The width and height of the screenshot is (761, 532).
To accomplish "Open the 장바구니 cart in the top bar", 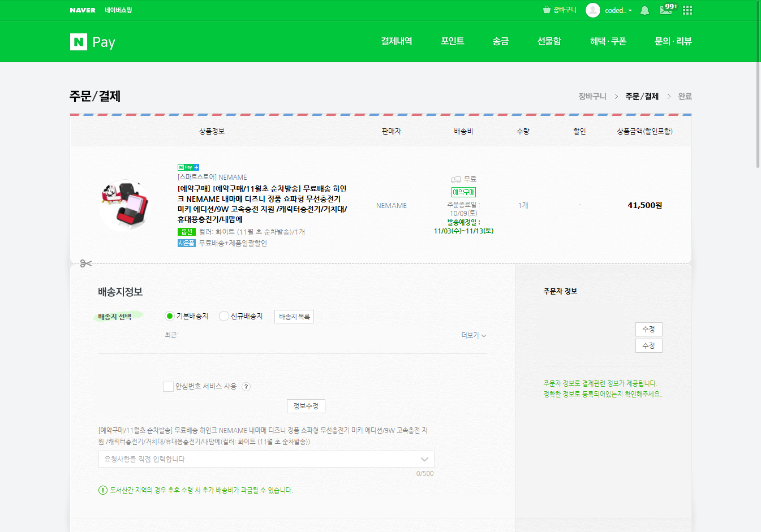I will (560, 10).
